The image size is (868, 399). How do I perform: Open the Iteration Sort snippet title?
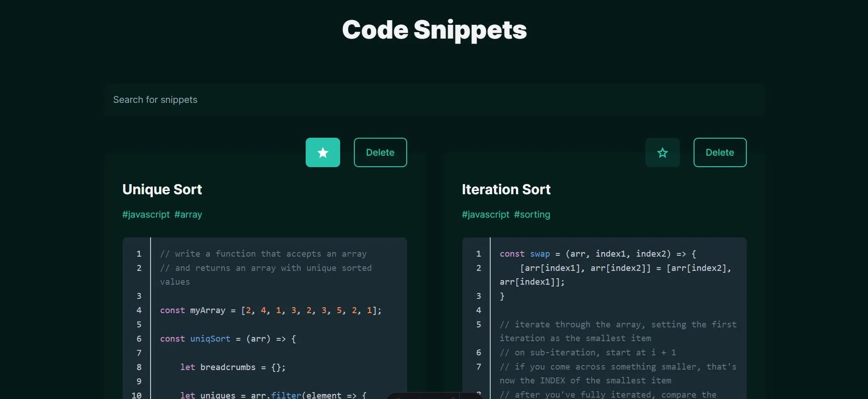pos(506,189)
